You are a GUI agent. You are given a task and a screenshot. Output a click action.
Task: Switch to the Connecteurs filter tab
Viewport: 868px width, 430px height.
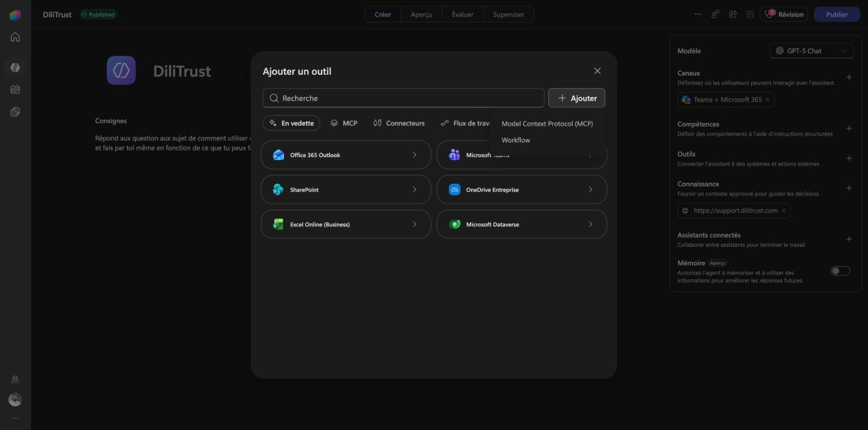pyautogui.click(x=399, y=123)
